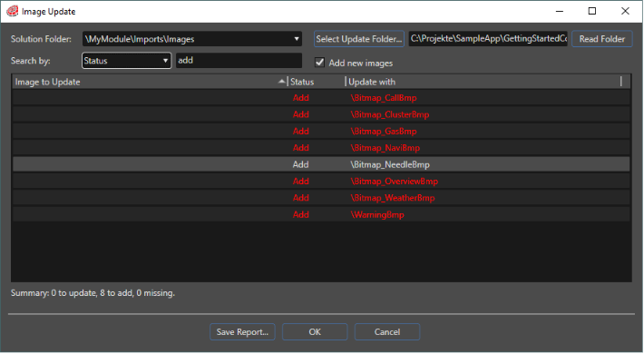Confirm with the OK button

coord(315,332)
